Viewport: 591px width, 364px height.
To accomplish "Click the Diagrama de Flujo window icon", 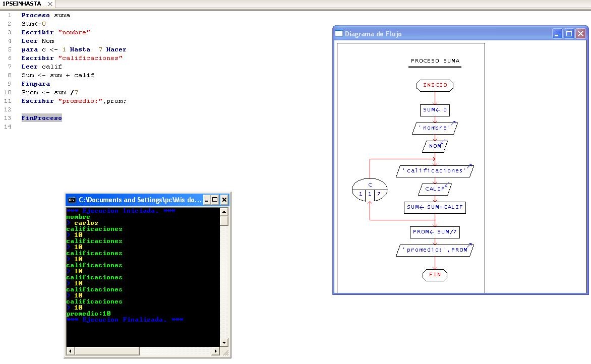I will pyautogui.click(x=338, y=33).
